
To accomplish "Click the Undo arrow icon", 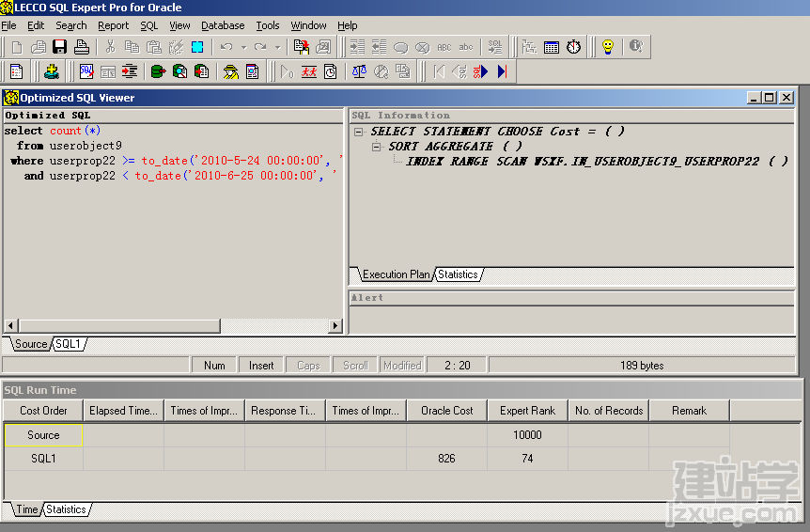I will [x=226, y=48].
